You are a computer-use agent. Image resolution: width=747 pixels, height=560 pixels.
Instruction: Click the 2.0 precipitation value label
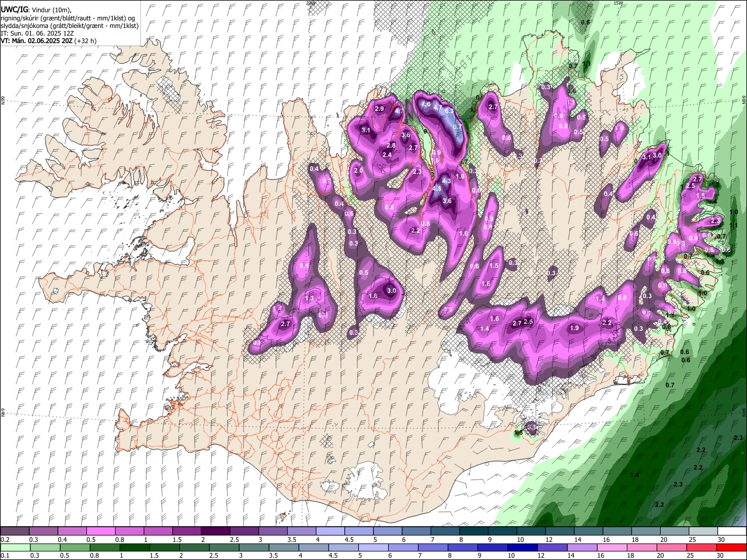[x=358, y=171]
